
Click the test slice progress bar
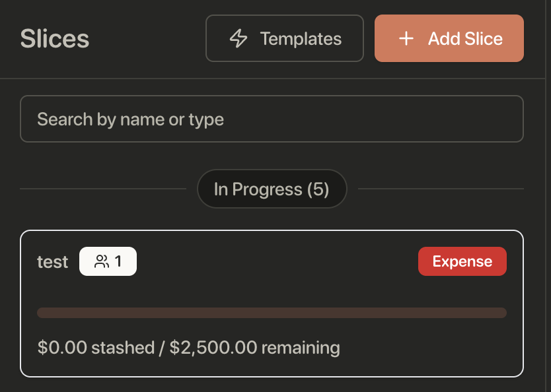tap(272, 312)
